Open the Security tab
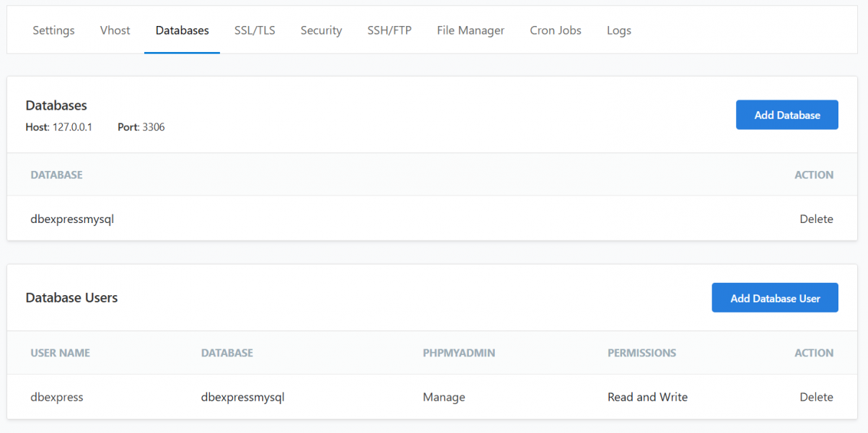The image size is (868, 433). click(321, 30)
